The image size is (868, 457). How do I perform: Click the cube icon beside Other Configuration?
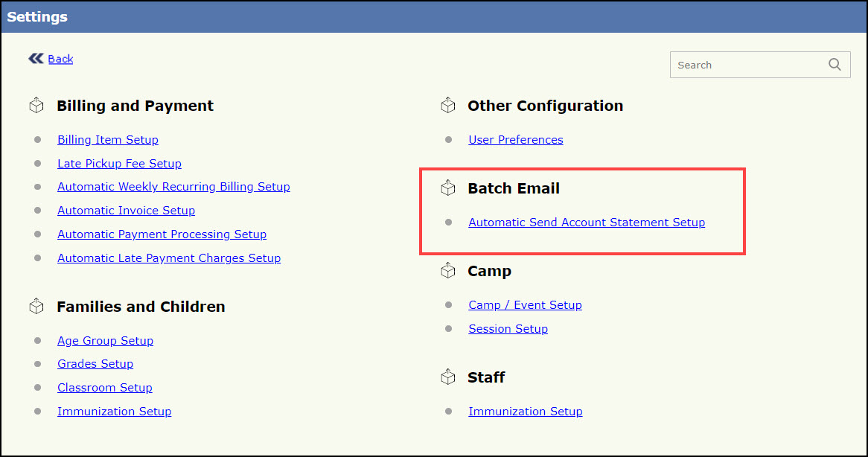[x=447, y=106]
